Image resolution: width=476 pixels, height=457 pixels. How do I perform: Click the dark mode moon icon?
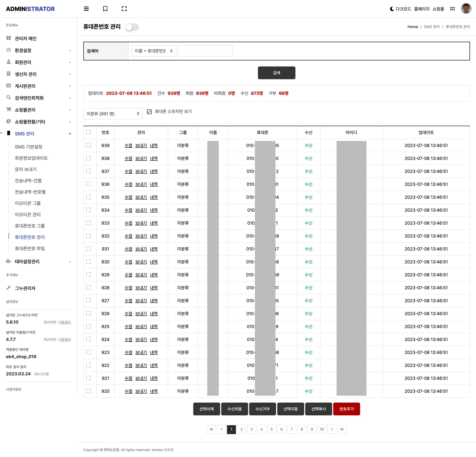point(392,9)
